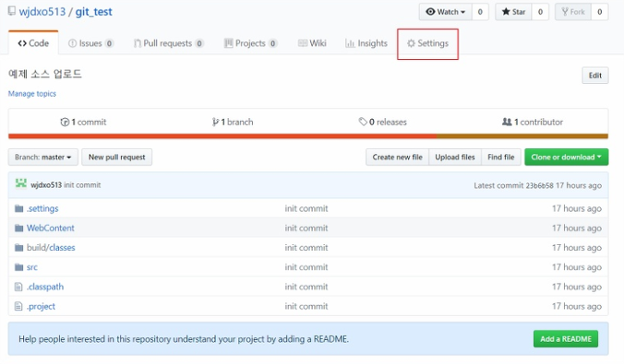The image size is (624, 364).
Task: Click the Fork button
Action: 573,12
